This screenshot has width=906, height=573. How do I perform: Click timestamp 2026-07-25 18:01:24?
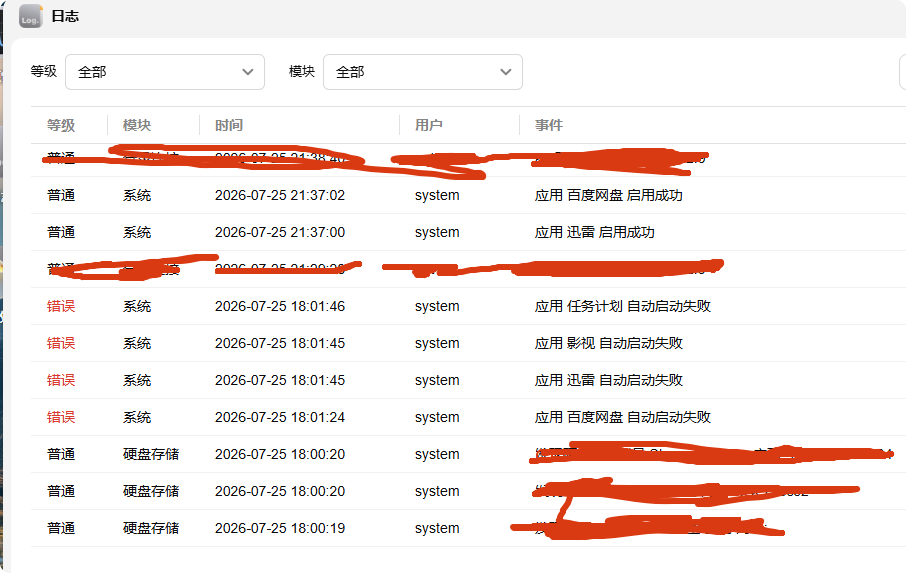[280, 417]
